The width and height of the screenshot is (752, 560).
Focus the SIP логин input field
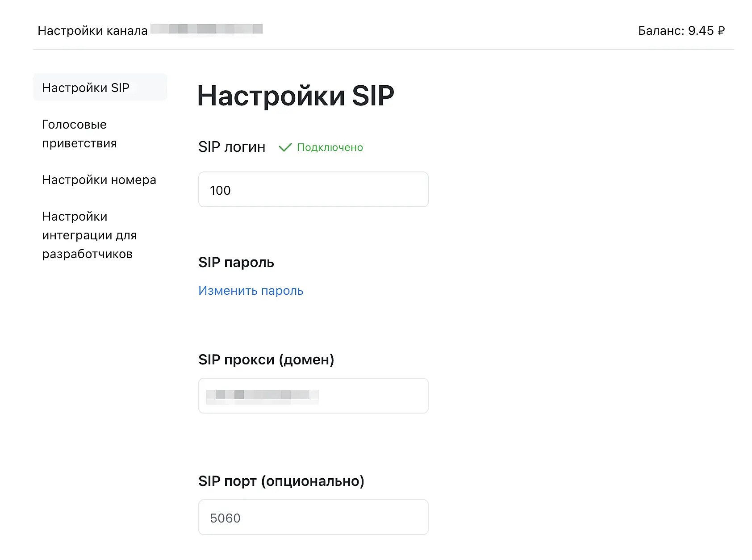tap(313, 190)
